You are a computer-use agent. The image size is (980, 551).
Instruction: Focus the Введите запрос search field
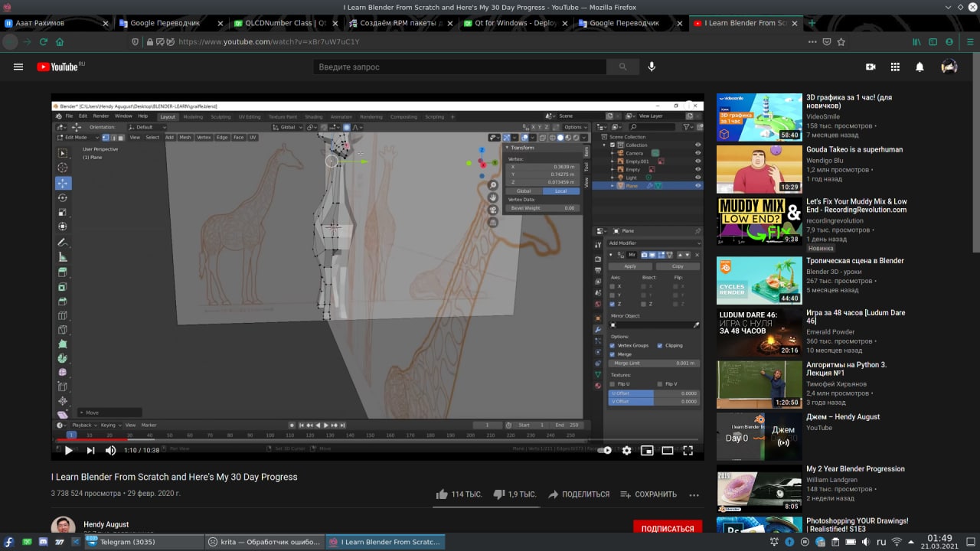pyautogui.click(x=460, y=67)
